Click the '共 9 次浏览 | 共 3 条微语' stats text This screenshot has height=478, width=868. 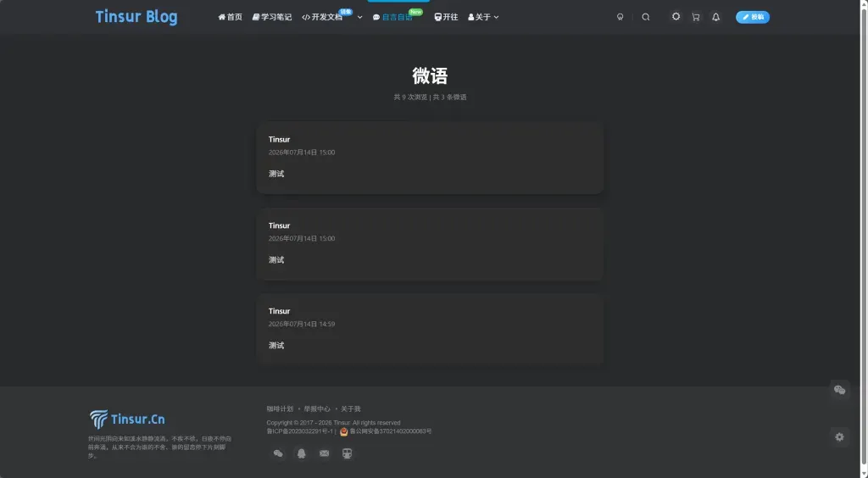[430, 97]
